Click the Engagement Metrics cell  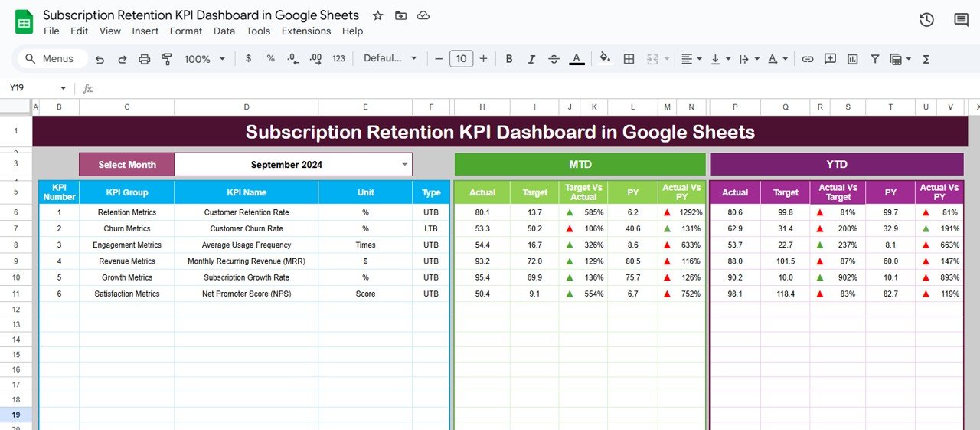[127, 245]
